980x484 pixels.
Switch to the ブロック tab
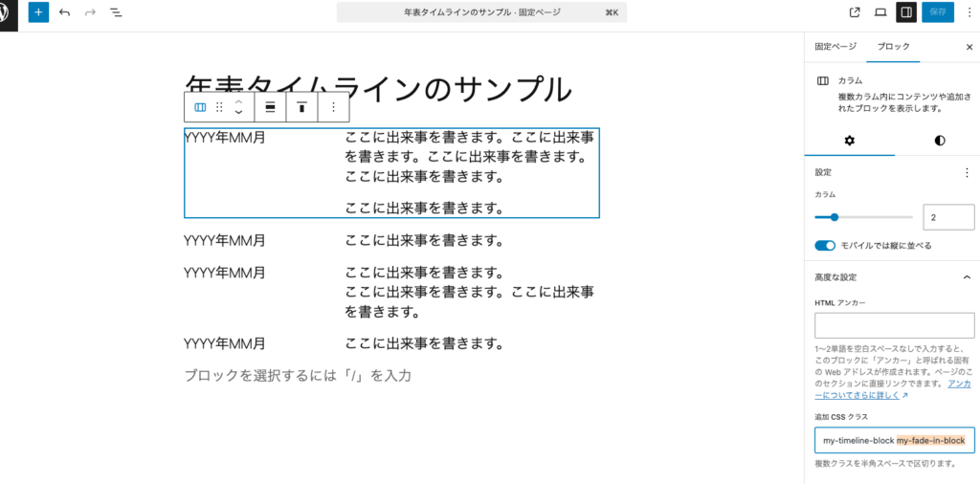point(893,47)
